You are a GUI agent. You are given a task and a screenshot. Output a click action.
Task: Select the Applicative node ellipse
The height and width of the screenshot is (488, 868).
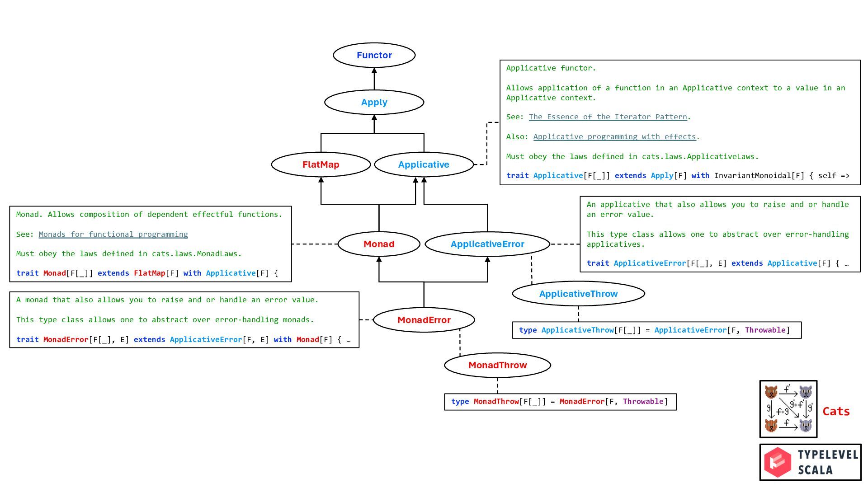click(x=424, y=164)
